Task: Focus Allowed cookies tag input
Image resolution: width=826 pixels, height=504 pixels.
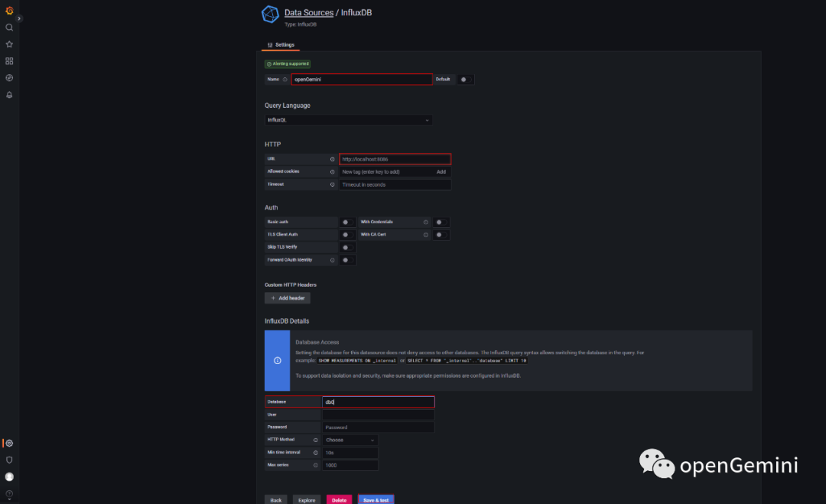Action: [386, 171]
